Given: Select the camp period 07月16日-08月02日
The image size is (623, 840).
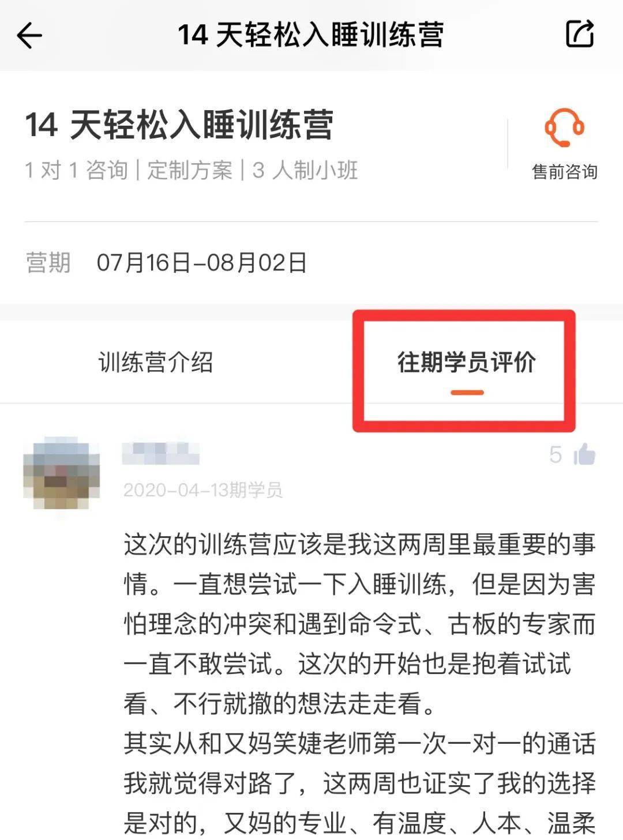Looking at the screenshot, I should coord(201,263).
